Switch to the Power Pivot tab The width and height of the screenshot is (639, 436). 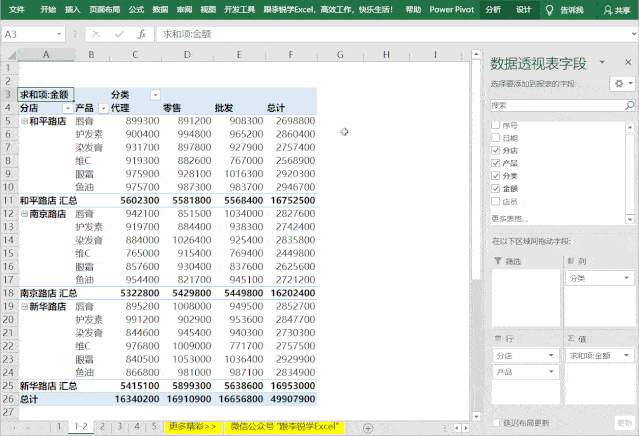click(451, 9)
